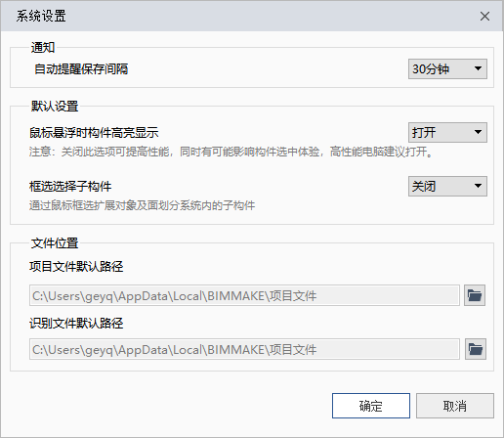The height and width of the screenshot is (438, 504).
Task: Close the 系统设置 dialog
Action: tap(484, 16)
